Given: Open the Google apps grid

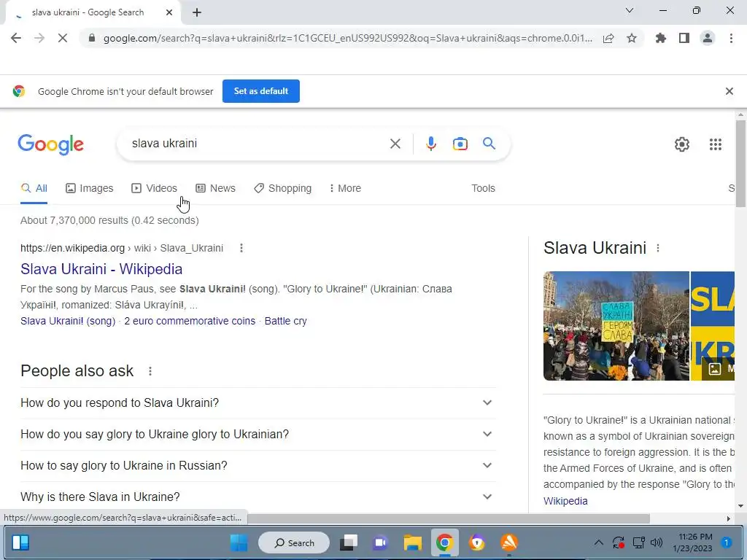Looking at the screenshot, I should pos(716,144).
